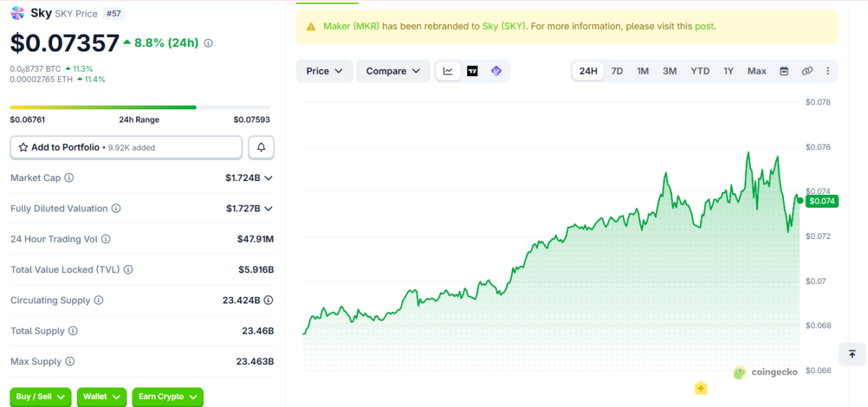868x407 pixels.
Task: Click 24 Hour Trading Vol info icon
Action: click(106, 239)
